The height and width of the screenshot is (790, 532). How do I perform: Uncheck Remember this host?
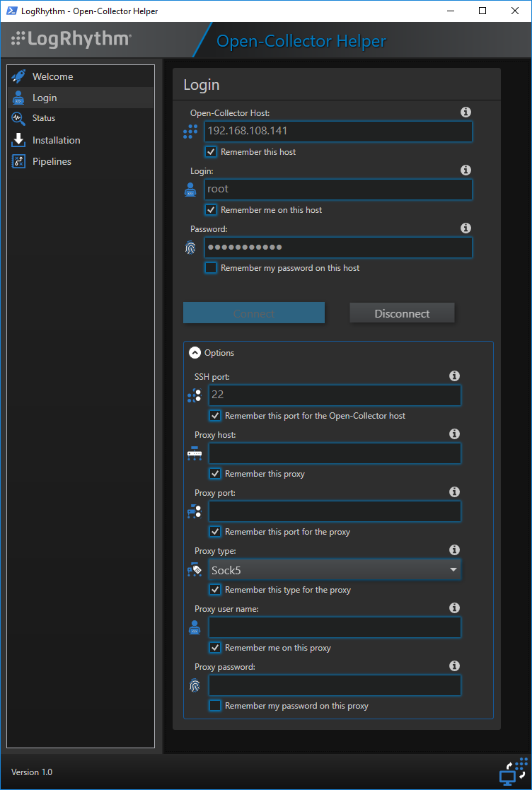point(211,151)
